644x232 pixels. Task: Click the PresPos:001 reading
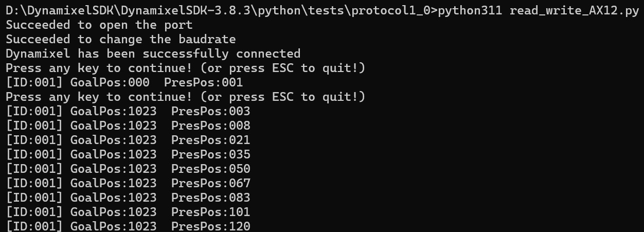pyautogui.click(x=207, y=82)
